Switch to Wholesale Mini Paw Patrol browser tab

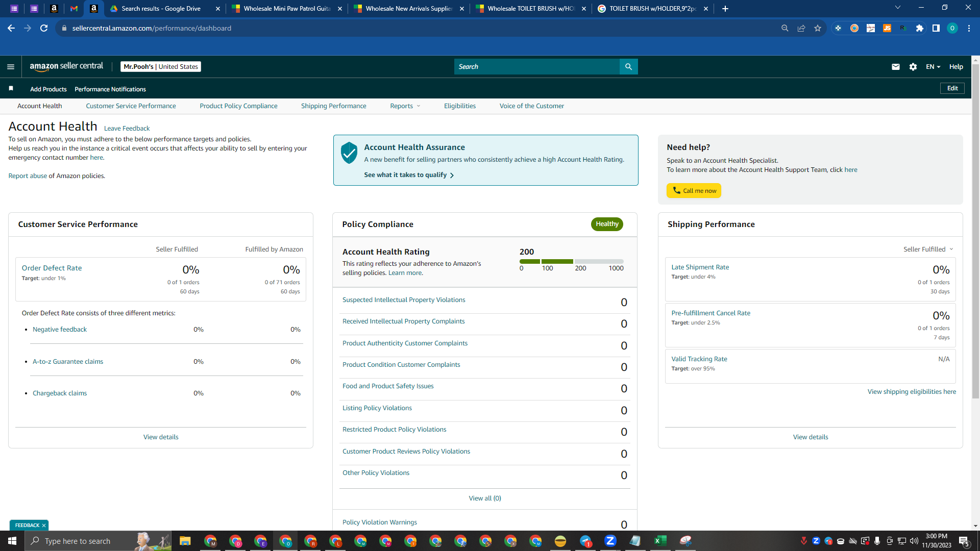tap(286, 9)
